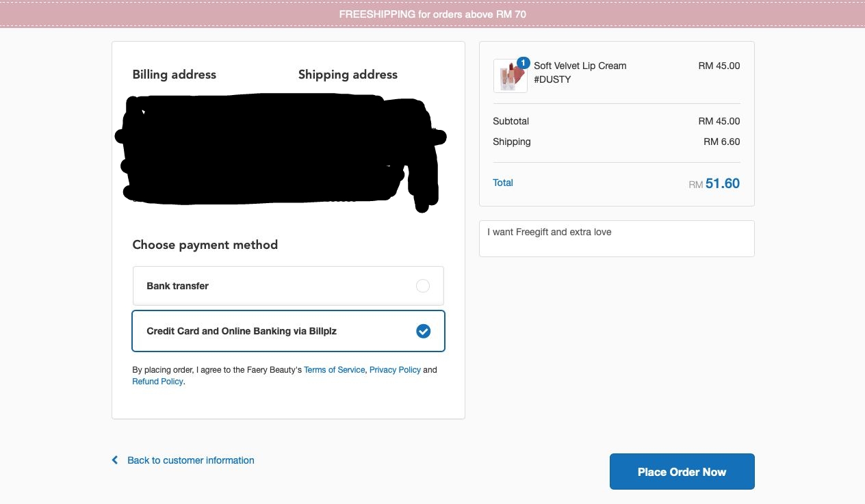
Task: Click the 'Shipping address' heading
Action: 348,75
